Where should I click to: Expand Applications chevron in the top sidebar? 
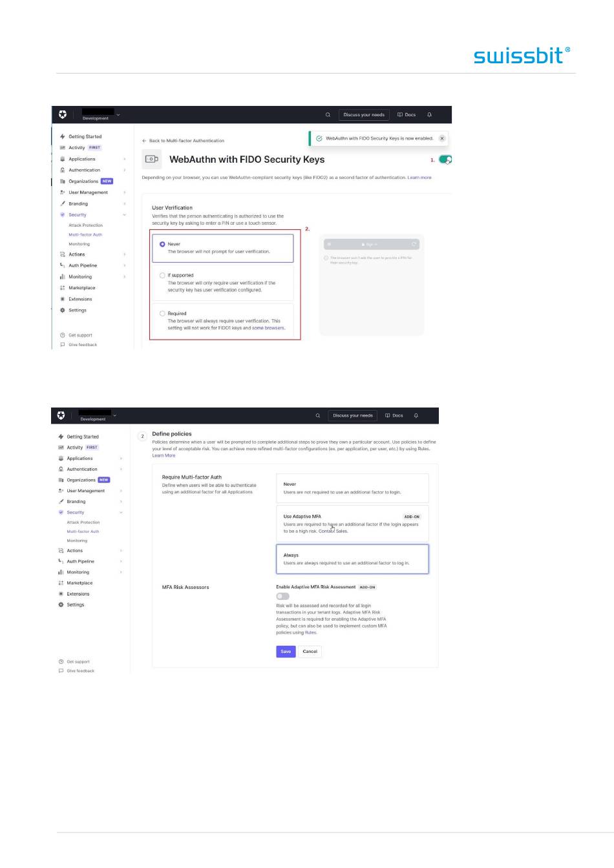click(x=125, y=159)
